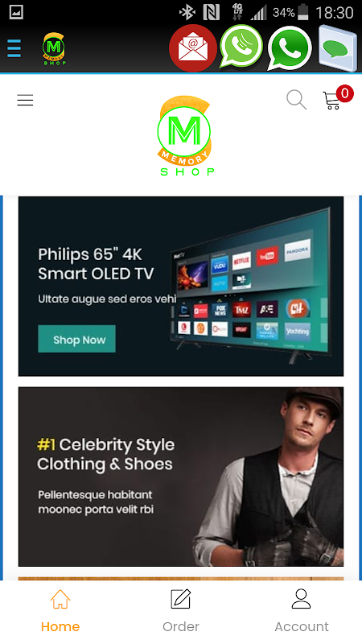This screenshot has width=362, height=644.
Task: Tap the TV image in the banner
Action: point(251,285)
